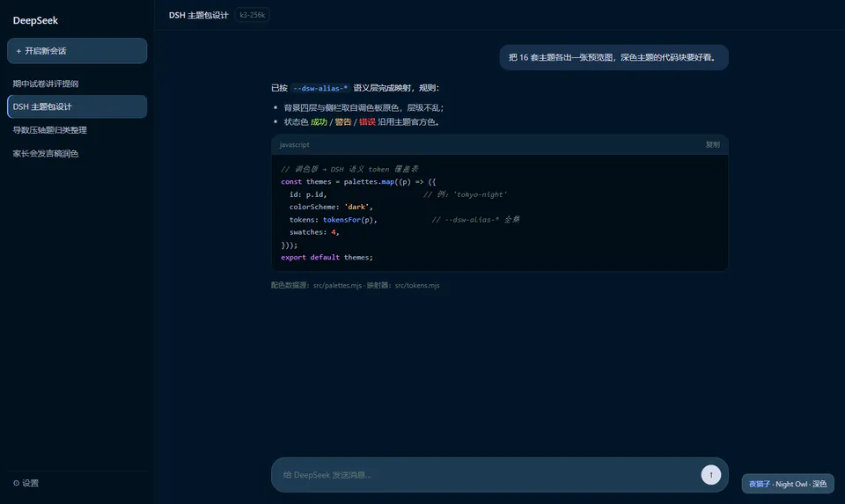Click the src/palettes.mjs source caption
This screenshot has height=504, width=845.
pyautogui.click(x=337, y=285)
